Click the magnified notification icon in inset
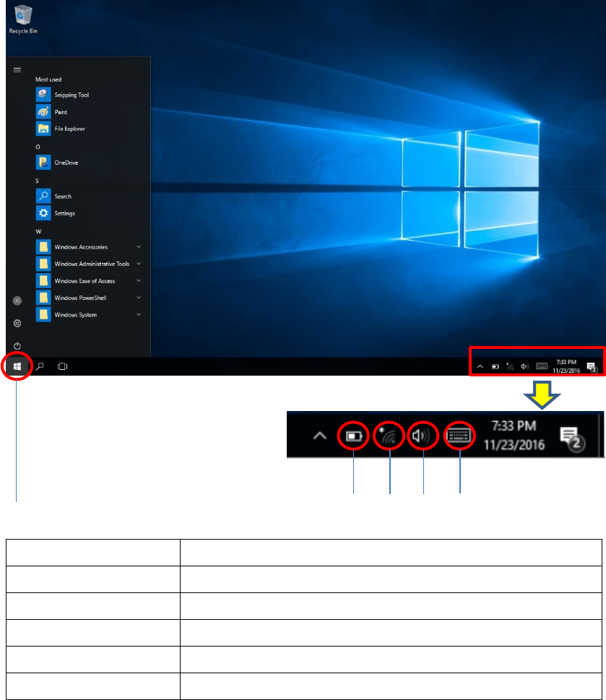 pyautogui.click(x=572, y=439)
